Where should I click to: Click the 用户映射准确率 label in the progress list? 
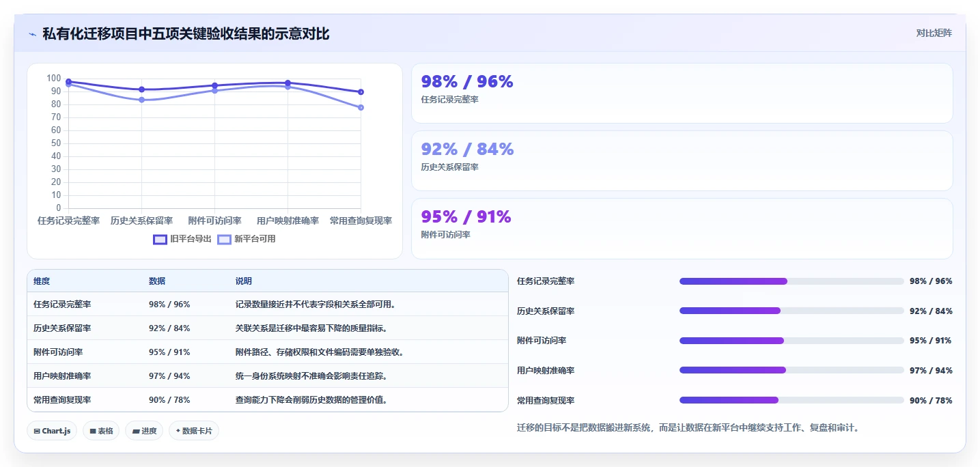pos(546,371)
